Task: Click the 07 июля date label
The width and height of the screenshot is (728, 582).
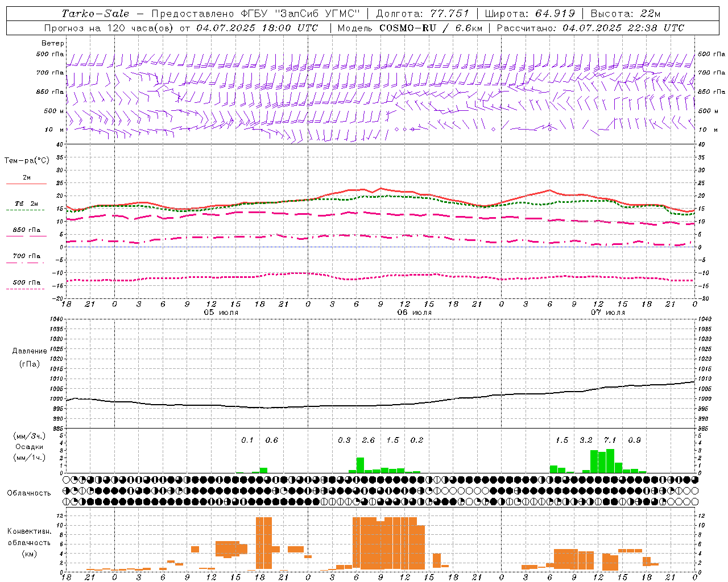Action: pyautogui.click(x=608, y=313)
